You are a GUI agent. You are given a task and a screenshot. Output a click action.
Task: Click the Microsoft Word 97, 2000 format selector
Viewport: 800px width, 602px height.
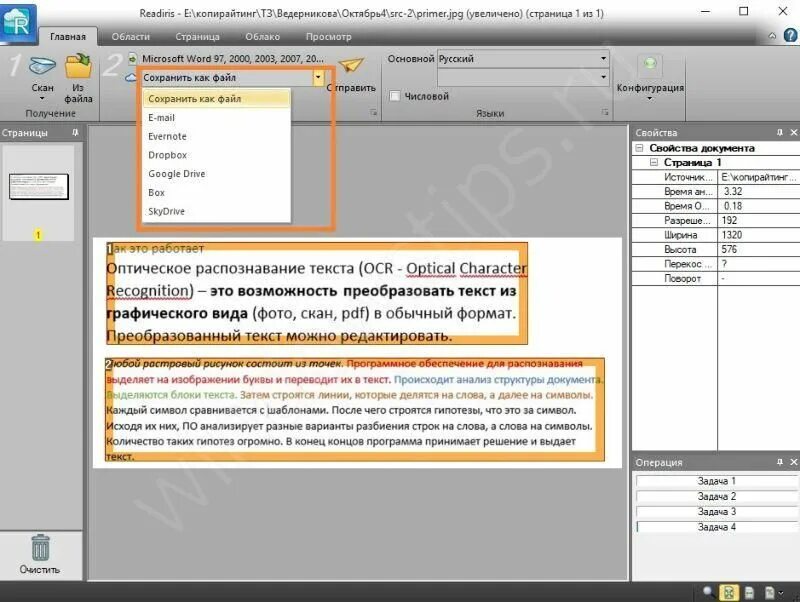point(233,59)
